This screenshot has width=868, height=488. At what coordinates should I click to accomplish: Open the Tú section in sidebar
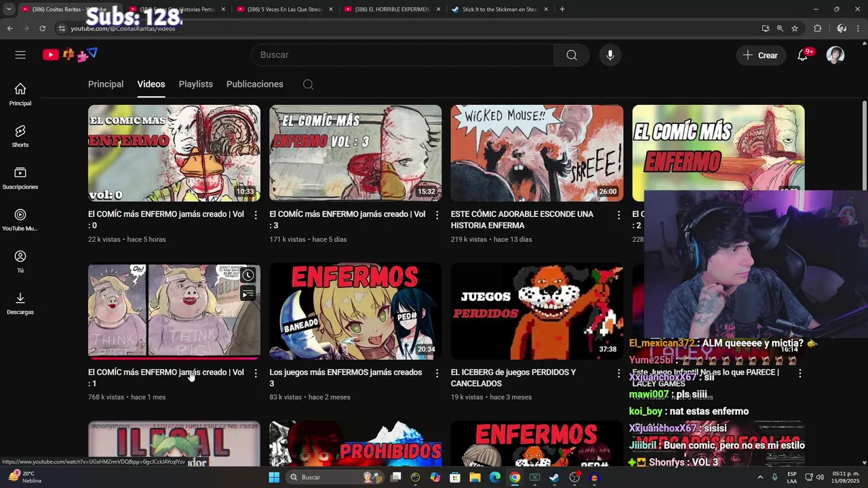(20, 262)
